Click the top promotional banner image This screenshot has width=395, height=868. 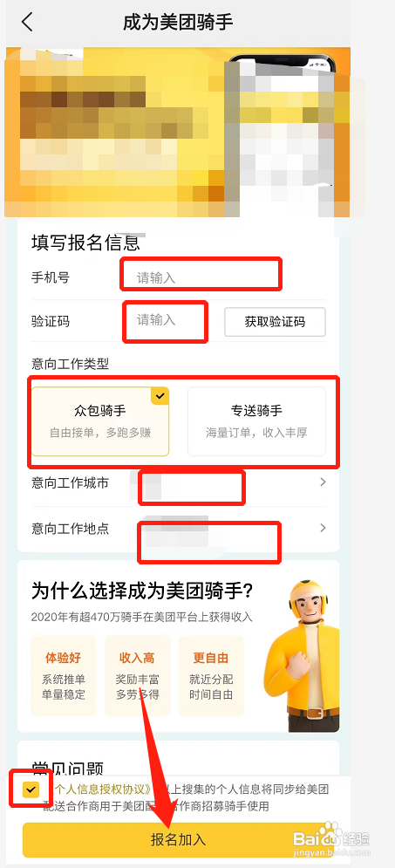[x=178, y=133]
